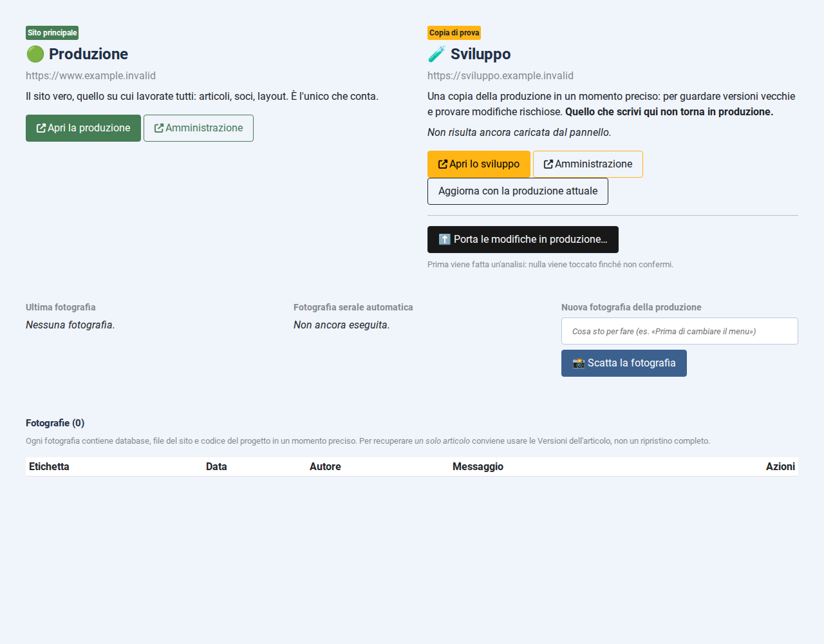Viewport: 824px width, 644px height.
Task: Click the test tube icon beside Sviluppo
Action: pos(437,54)
